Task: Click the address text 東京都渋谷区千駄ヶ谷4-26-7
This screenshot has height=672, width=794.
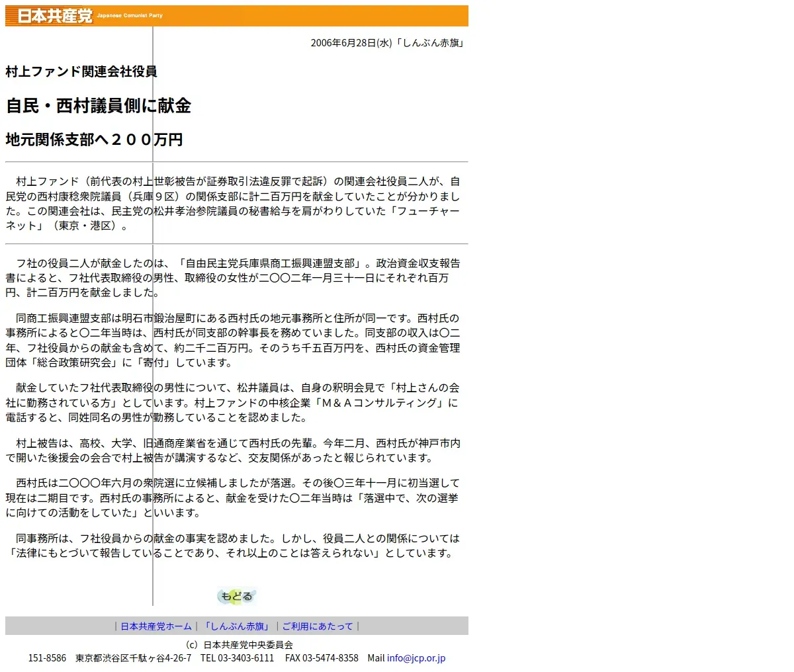Action: click(134, 658)
